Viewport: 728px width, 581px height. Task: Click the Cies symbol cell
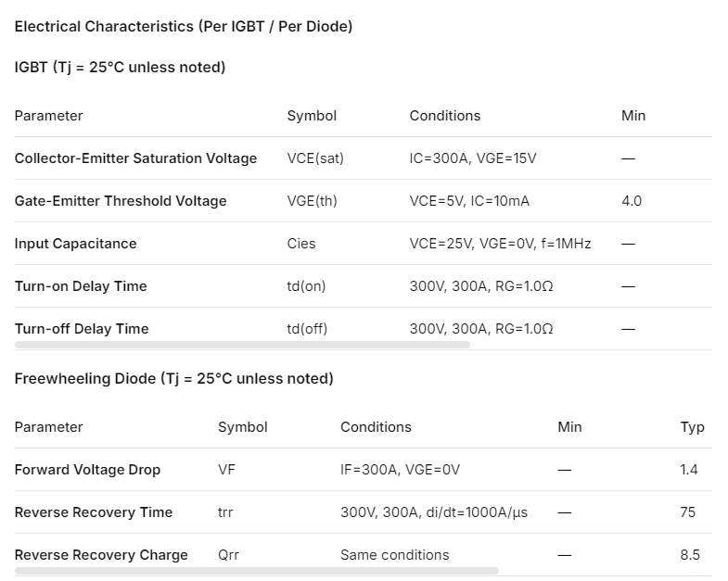(301, 244)
